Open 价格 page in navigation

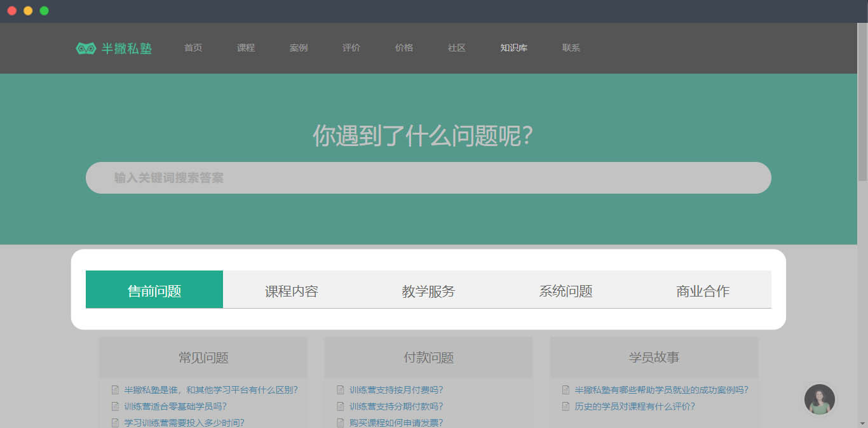[404, 48]
